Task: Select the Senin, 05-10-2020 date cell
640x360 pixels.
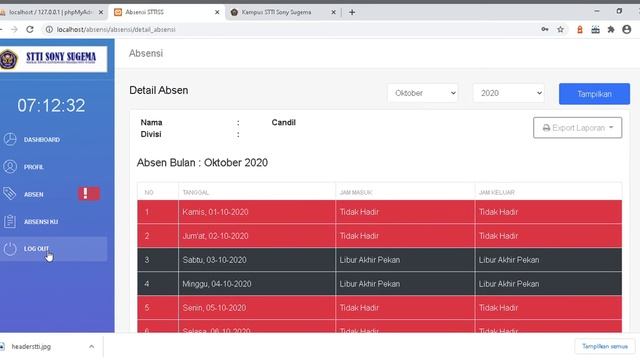Action: 257,308
